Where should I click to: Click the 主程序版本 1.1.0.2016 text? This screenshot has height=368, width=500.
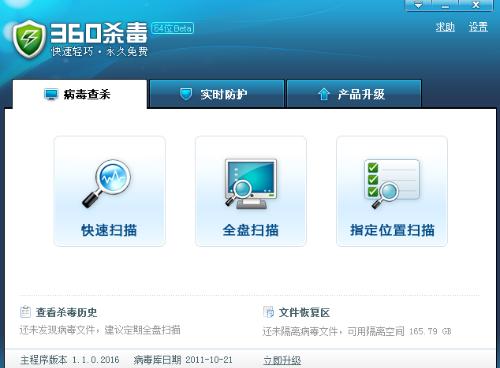click(69, 360)
